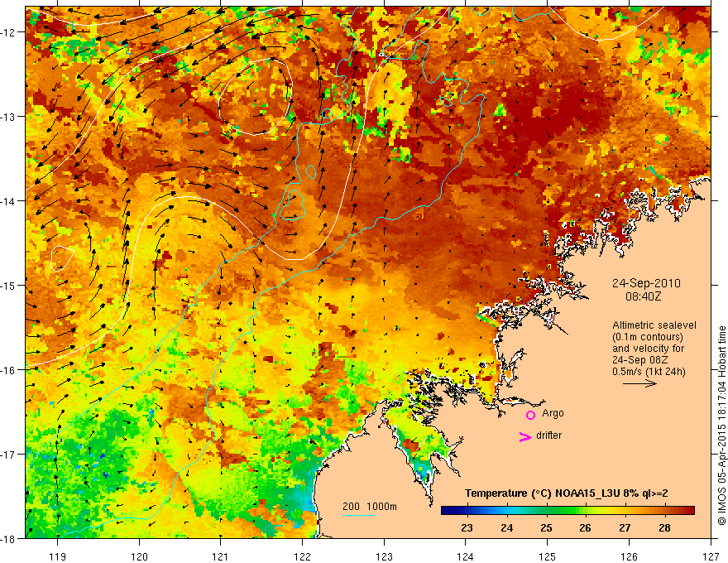Image resolution: width=728 pixels, height=563 pixels.
Task: Click the 'drifter' legend label
Action: coord(548,435)
